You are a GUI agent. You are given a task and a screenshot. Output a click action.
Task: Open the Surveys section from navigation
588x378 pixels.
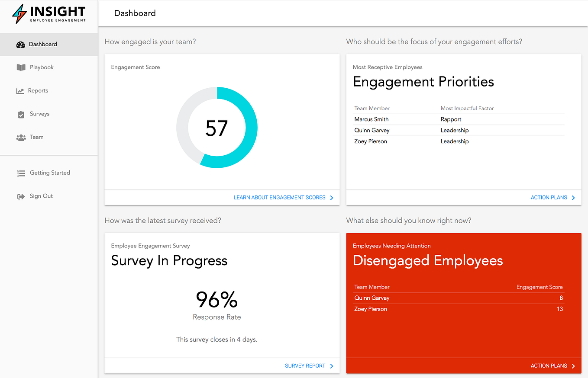39,114
